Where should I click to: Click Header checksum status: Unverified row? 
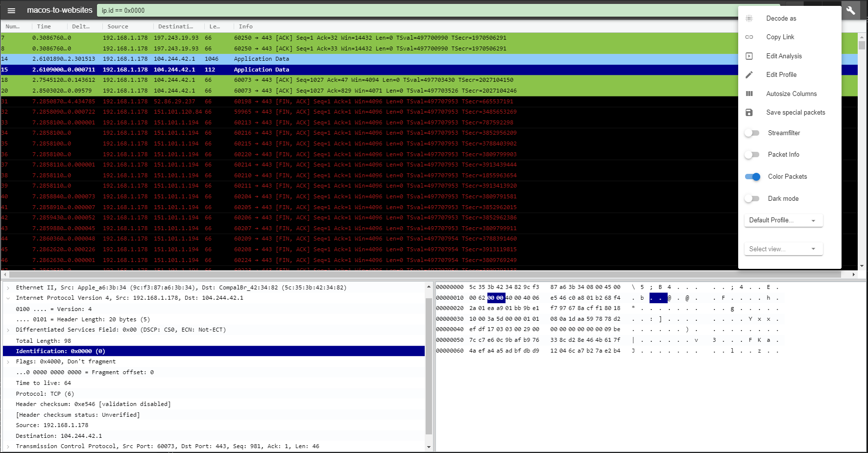click(214, 415)
